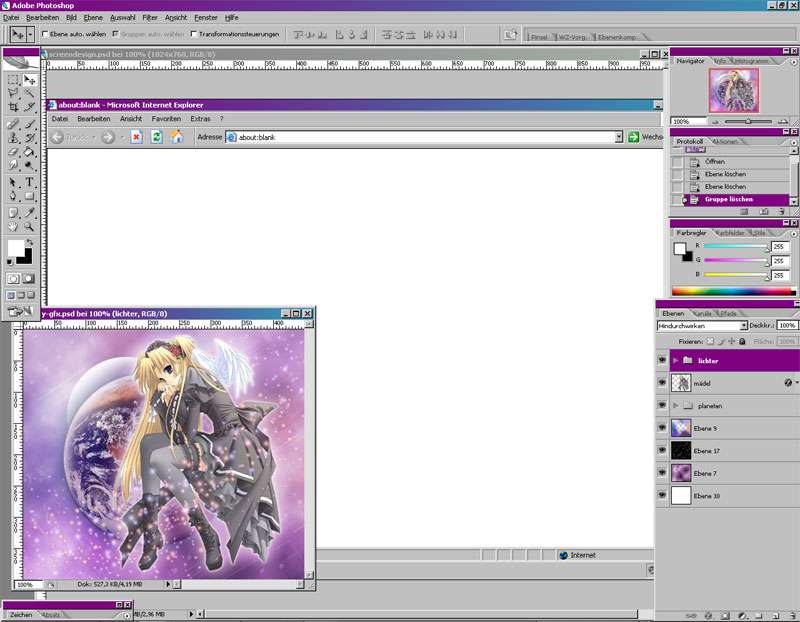The width and height of the screenshot is (800, 622).
Task: Click the Internet Explorer Home button
Action: click(x=176, y=137)
